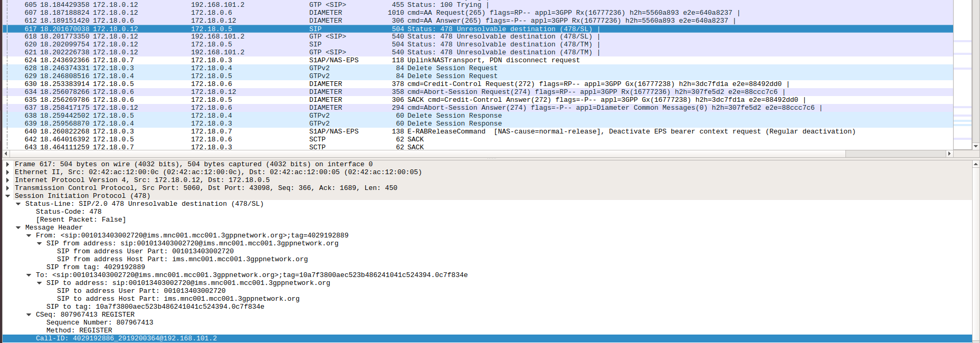Select SIP from tag 4029192889 field
Screen dimensions: 980x343
click(x=96, y=267)
